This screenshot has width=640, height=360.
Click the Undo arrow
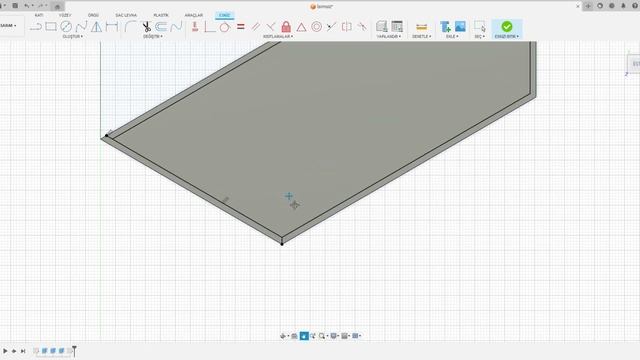click(x=27, y=6)
